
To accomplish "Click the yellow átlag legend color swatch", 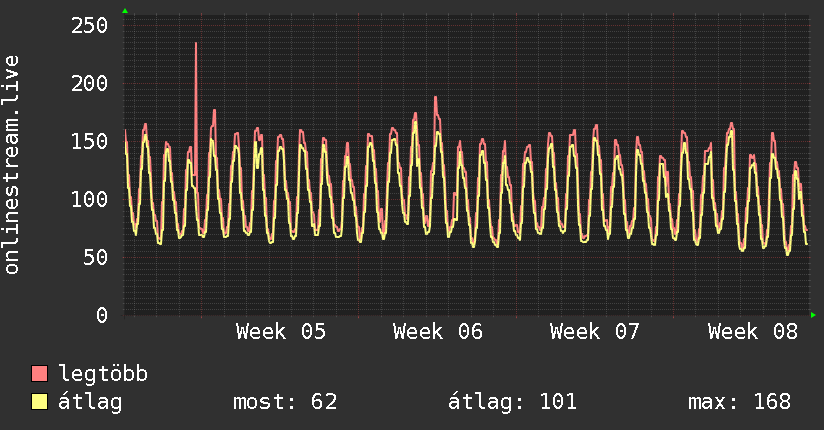I will pyautogui.click(x=39, y=401).
